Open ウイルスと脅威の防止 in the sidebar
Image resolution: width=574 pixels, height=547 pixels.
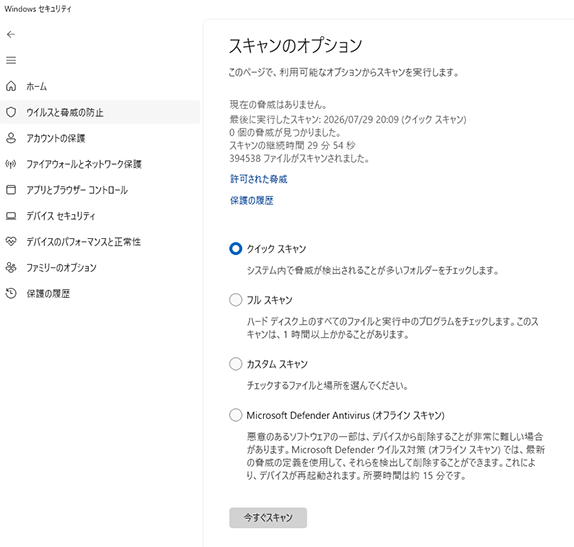(x=100, y=112)
